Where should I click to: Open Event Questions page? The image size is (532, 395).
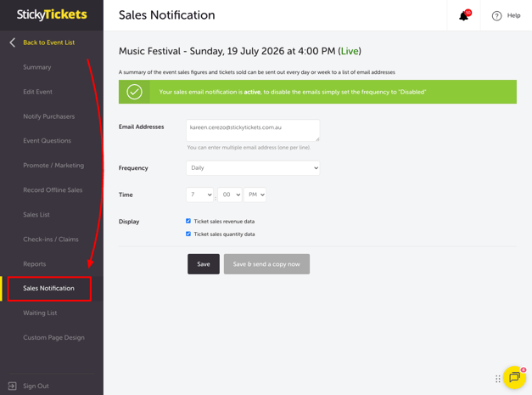(x=48, y=141)
